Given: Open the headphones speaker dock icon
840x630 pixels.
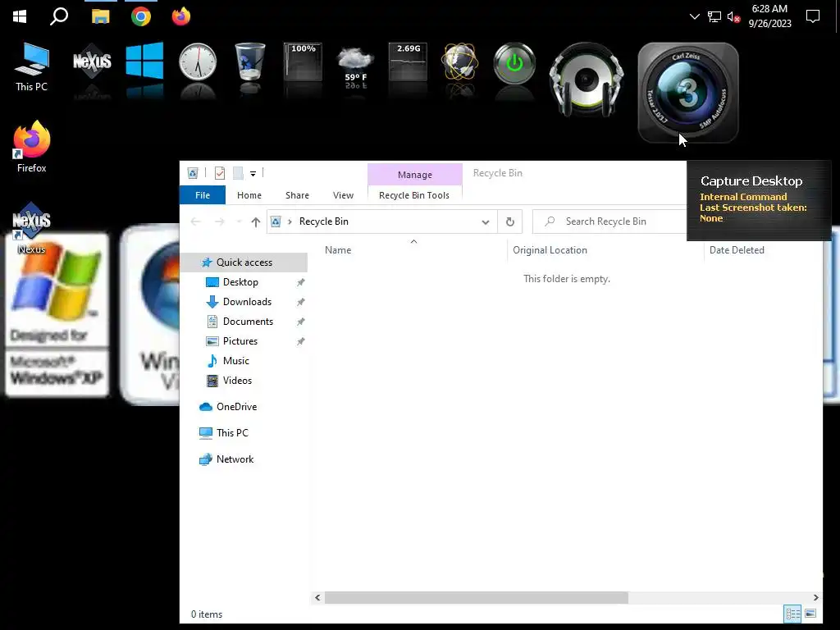Looking at the screenshot, I should [x=587, y=80].
